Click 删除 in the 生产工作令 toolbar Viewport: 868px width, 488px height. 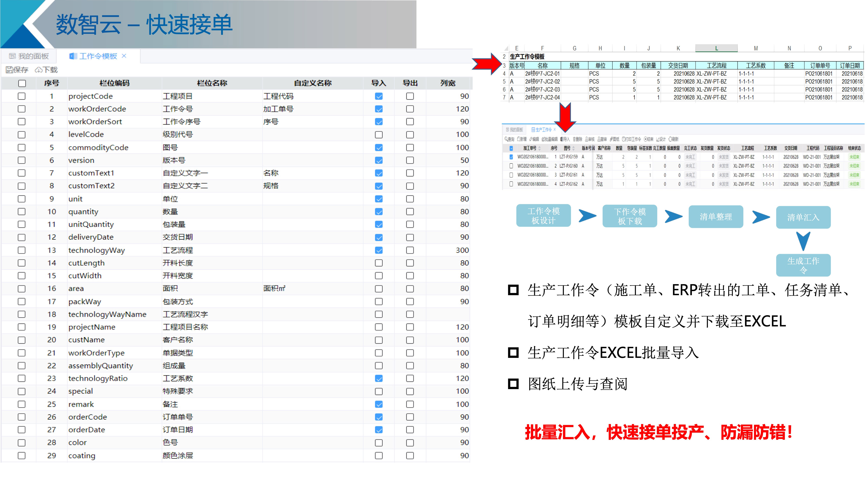click(577, 139)
